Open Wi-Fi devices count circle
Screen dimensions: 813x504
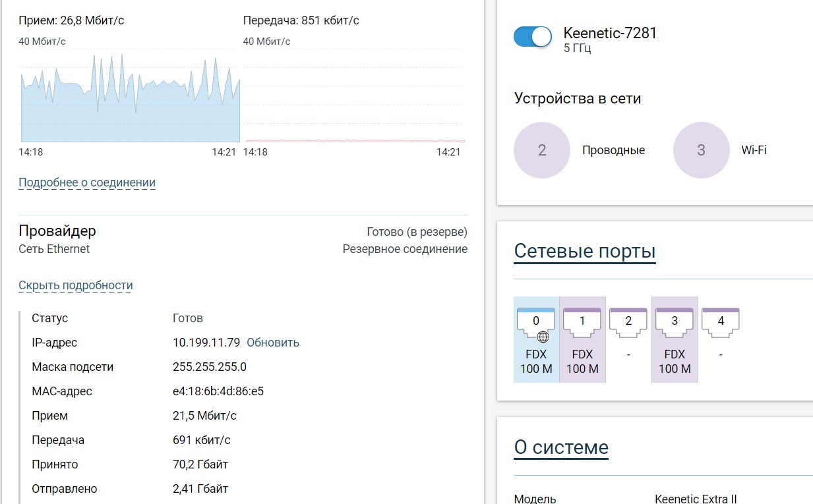point(701,150)
